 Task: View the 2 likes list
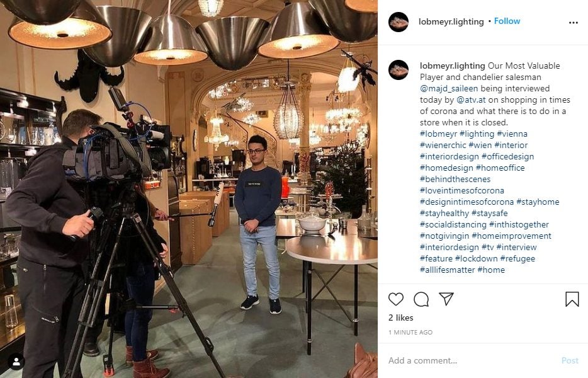point(401,318)
